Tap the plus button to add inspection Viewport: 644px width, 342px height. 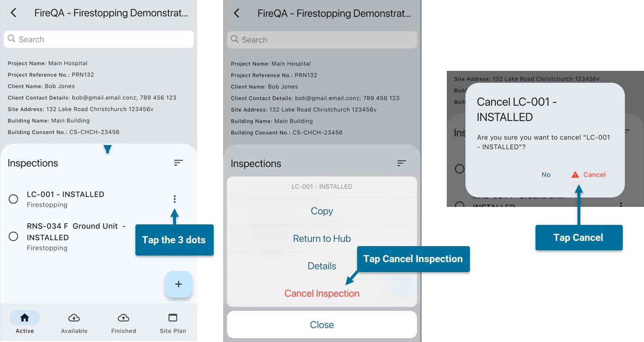point(178,284)
